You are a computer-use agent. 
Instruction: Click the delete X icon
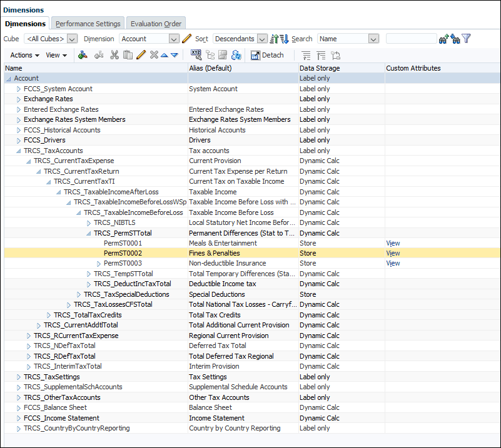[154, 55]
